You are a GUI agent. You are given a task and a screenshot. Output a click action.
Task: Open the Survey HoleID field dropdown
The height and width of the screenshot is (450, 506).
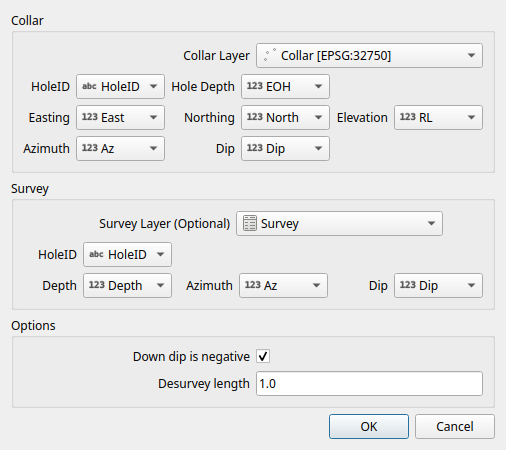coord(127,254)
